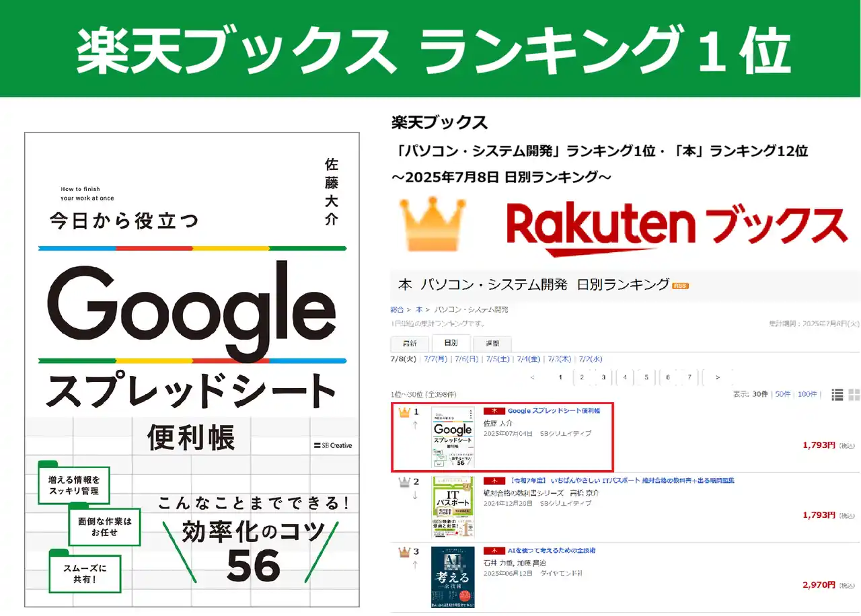Image resolution: width=861 pixels, height=616 pixels.
Task: Open the 週間 ranking tab
Action: point(492,343)
